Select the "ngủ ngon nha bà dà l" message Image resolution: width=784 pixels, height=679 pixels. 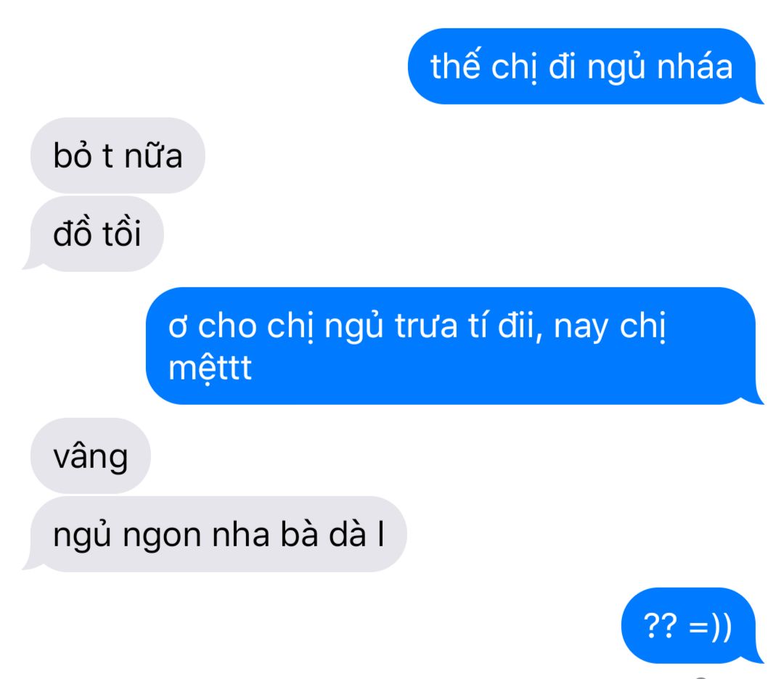point(216,534)
